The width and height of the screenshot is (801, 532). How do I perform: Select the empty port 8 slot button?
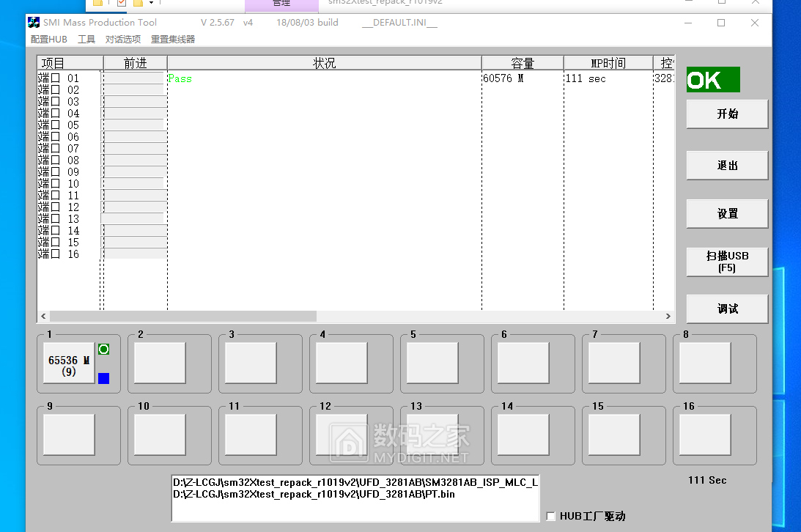pos(705,363)
